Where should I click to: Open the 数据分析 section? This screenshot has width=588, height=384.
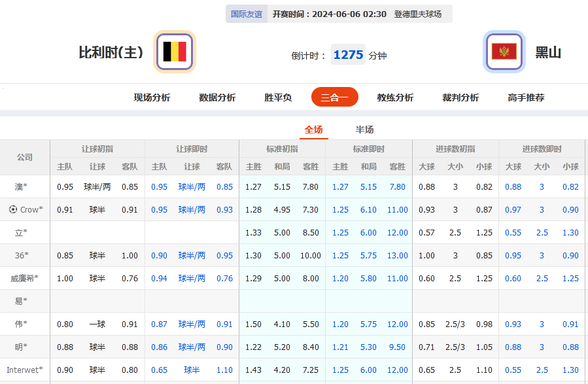(216, 97)
